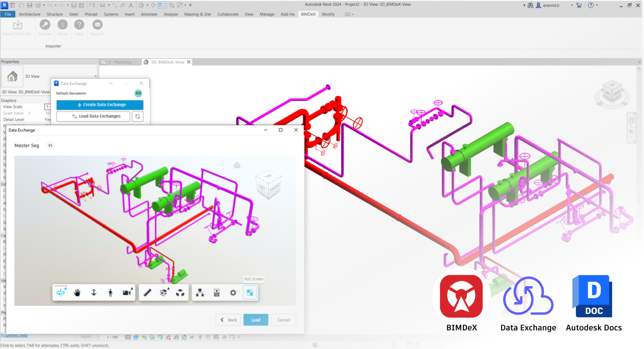
Task: Click the Home icon in the viewer
Action: coord(237,165)
